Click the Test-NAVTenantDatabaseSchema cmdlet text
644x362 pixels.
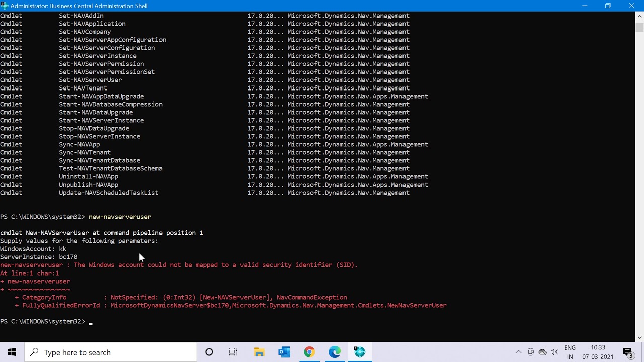point(111,168)
